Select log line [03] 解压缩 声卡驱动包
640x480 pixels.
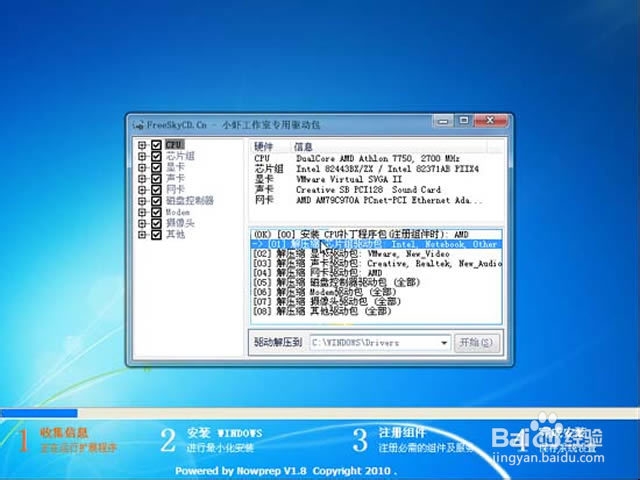coord(376,264)
